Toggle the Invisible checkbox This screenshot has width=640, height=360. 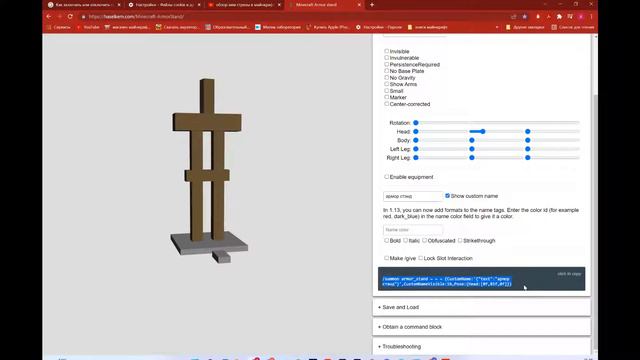[x=387, y=51]
